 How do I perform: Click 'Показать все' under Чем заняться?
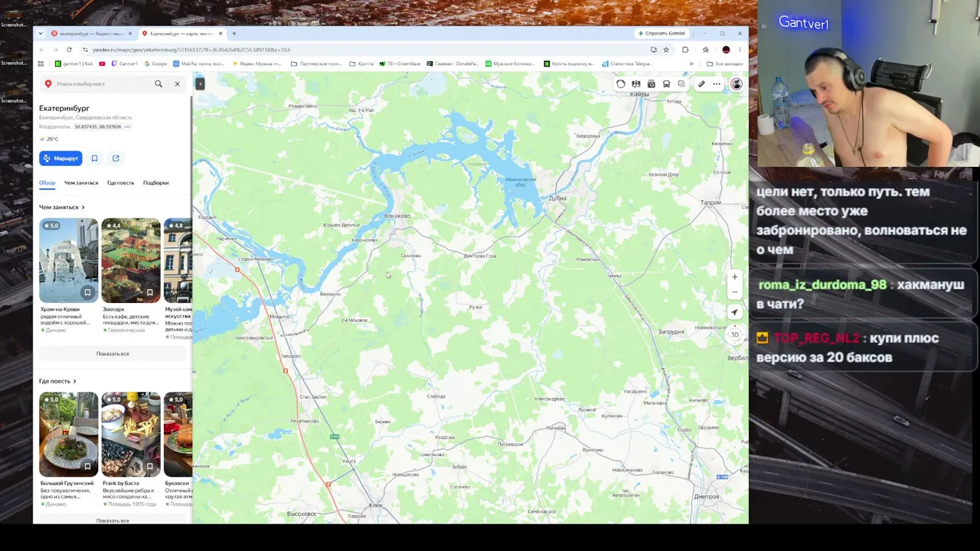(113, 354)
